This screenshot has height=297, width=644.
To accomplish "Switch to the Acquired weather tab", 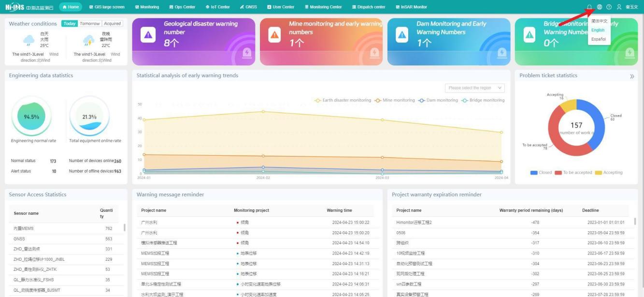I will click(x=112, y=24).
